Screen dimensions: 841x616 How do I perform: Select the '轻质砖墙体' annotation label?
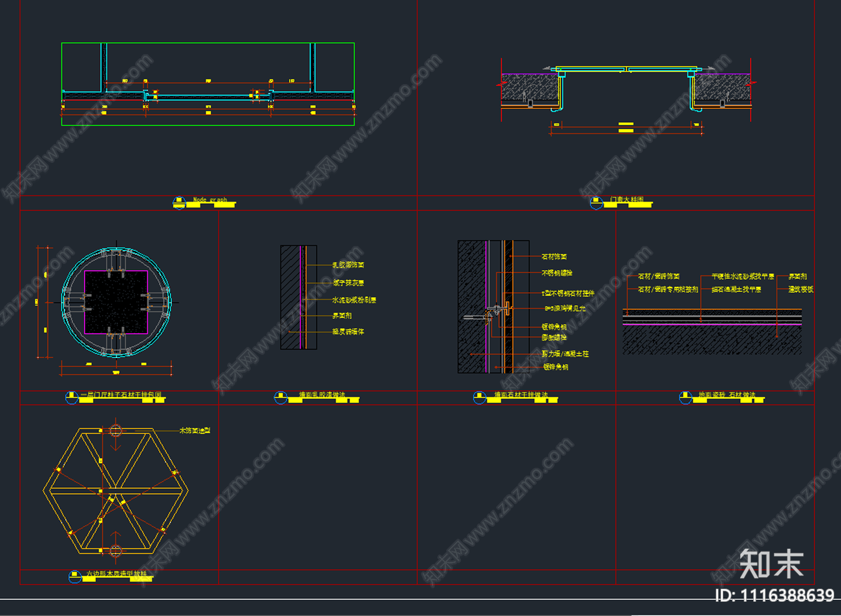(348, 332)
